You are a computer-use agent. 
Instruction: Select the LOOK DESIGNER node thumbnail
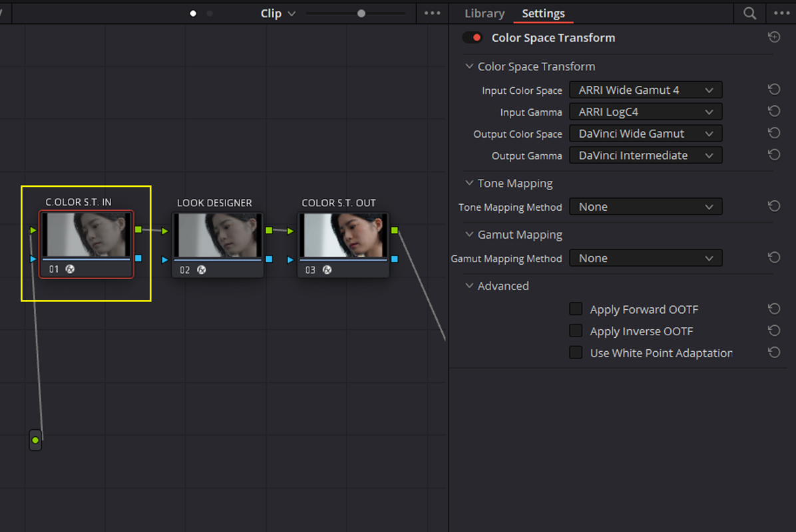click(x=218, y=235)
